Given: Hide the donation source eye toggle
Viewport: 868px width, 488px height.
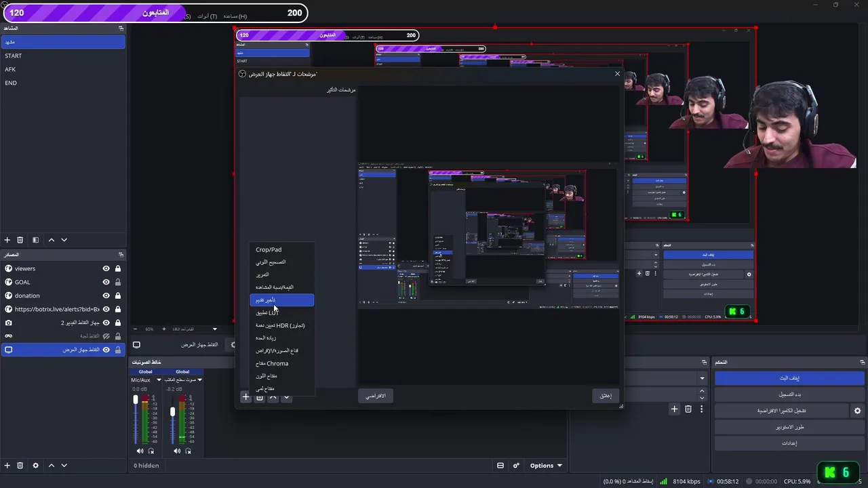Looking at the screenshot, I should coord(106,296).
